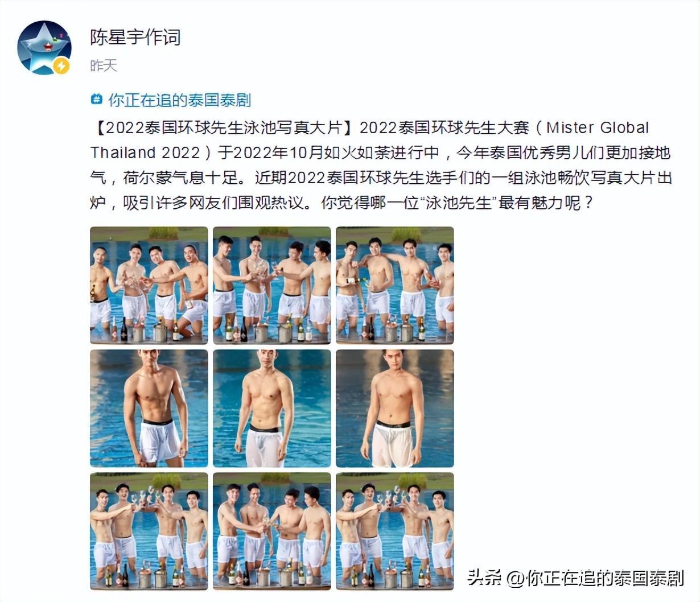
Task: Open the 你正在追的泰国泰剧 topic link
Action: point(180,100)
